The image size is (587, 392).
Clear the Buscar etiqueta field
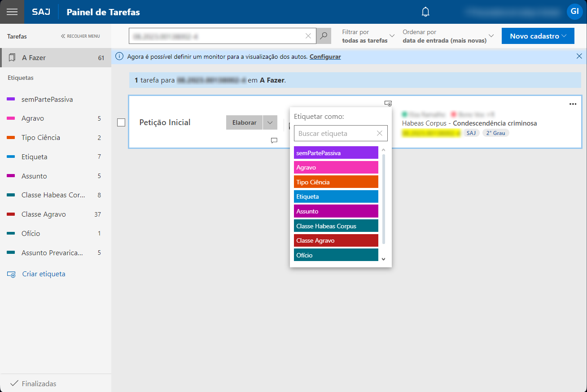tap(380, 133)
